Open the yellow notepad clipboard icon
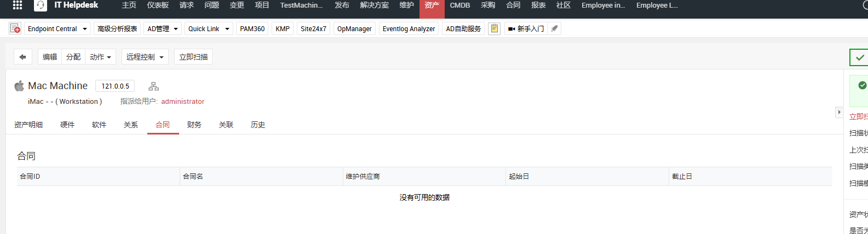The width and height of the screenshot is (868, 234). [x=494, y=29]
